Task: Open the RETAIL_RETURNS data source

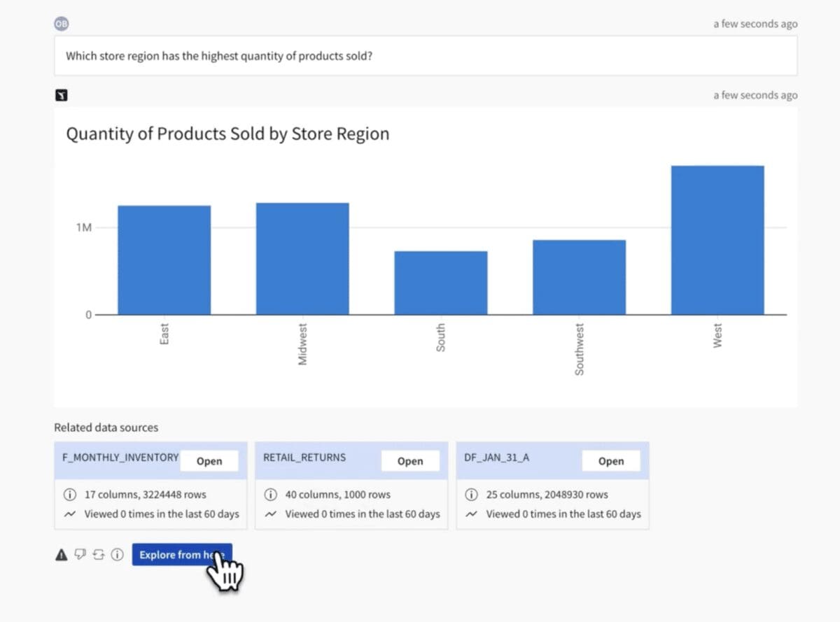Action: [x=409, y=461]
